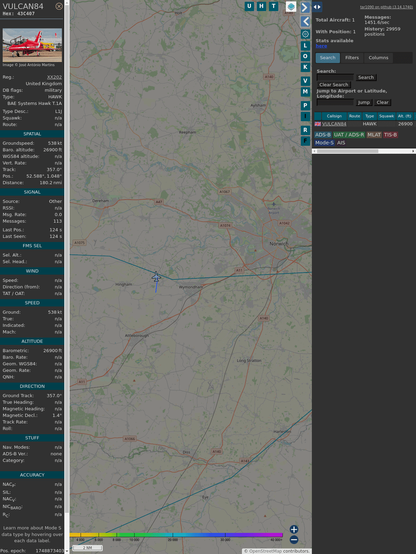
Task: Click HAWK type cell in table row
Action: 369,124
